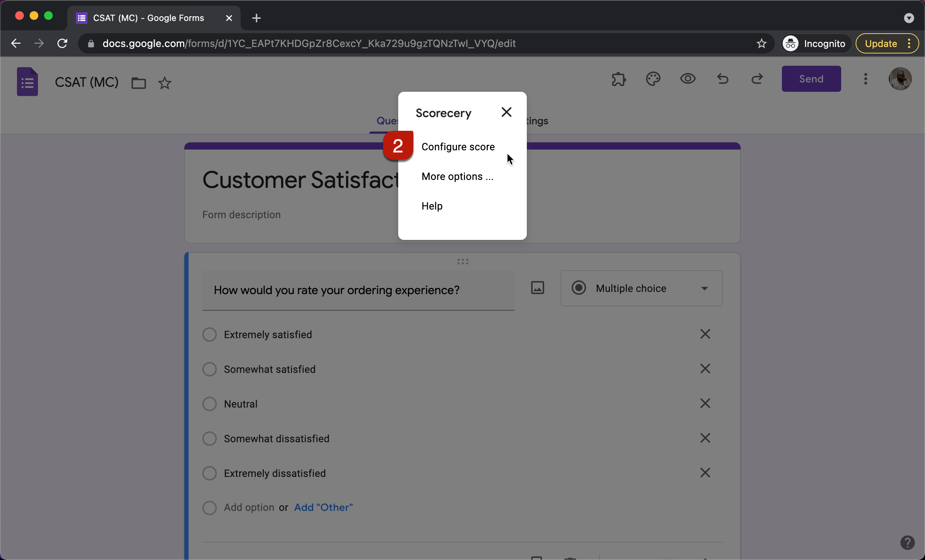Move form to folder icon
The height and width of the screenshot is (560, 925).
138,83
